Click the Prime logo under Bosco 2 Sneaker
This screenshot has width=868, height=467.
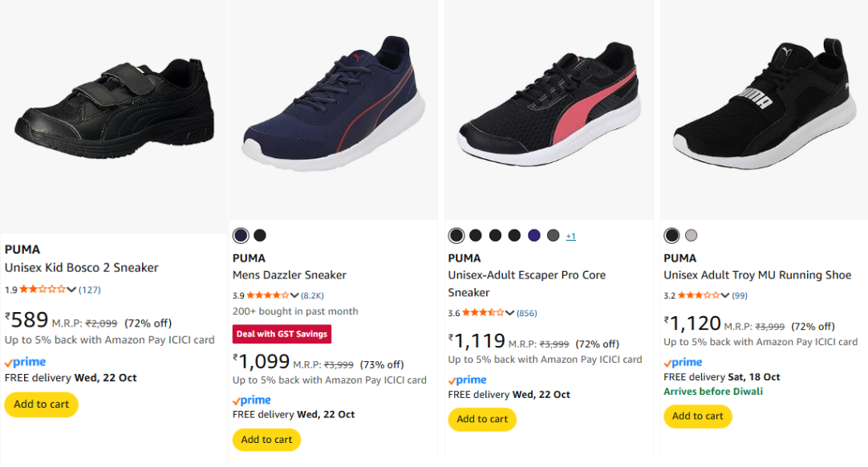(25, 362)
